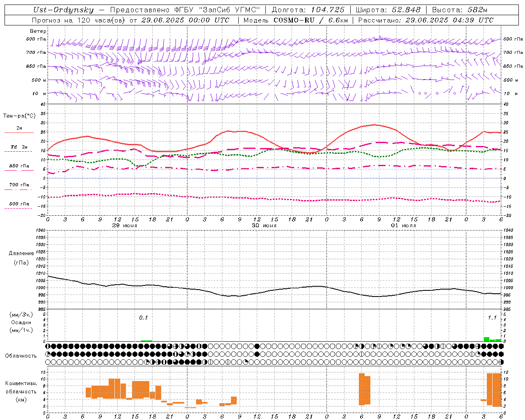
Task: Select the (гПа) unit under Давление
Action: (21, 263)
